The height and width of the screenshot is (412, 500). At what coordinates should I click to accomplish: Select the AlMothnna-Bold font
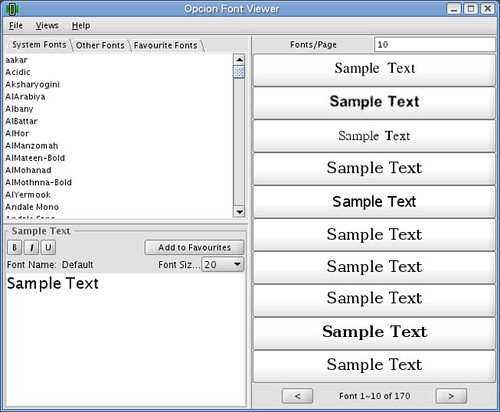click(x=119, y=182)
